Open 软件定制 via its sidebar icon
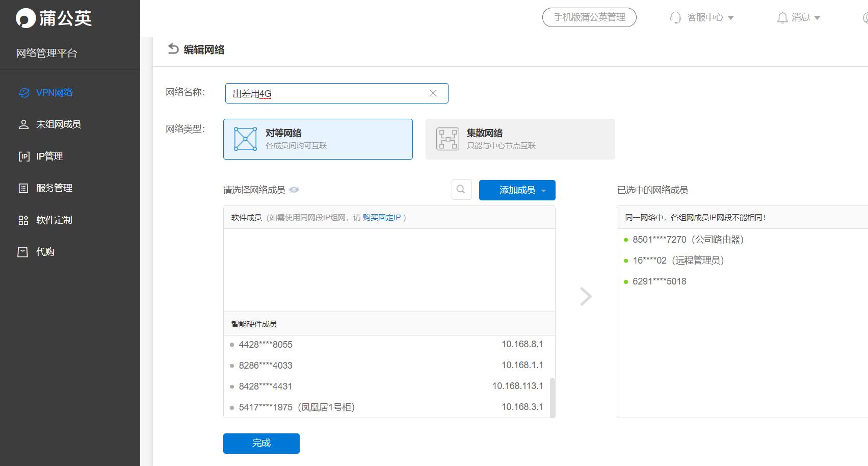Image resolution: width=868 pixels, height=466 pixels. 23,220
